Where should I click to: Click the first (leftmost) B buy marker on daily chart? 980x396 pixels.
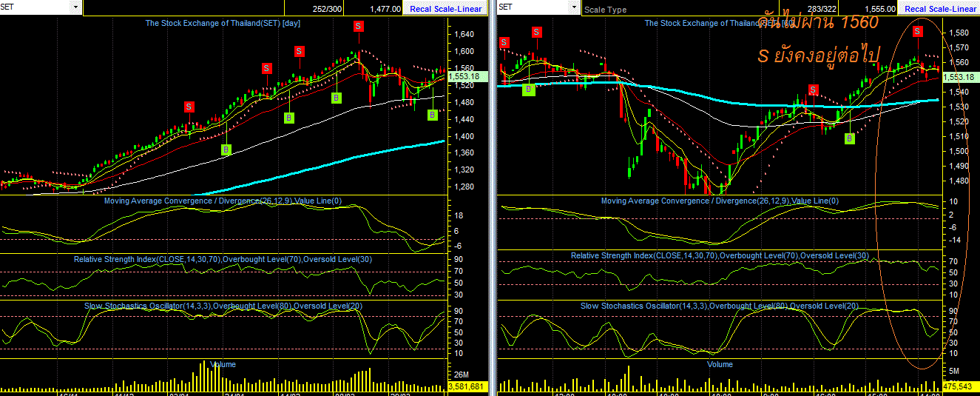pos(226,150)
